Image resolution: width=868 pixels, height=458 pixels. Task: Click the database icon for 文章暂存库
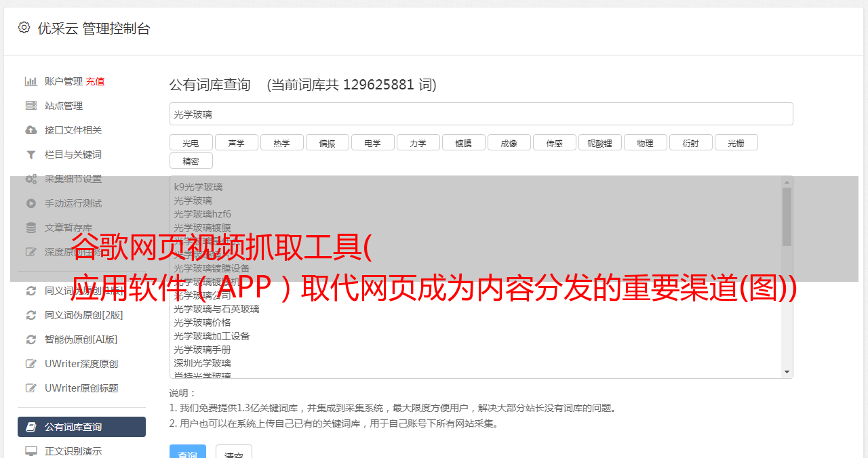click(x=31, y=228)
